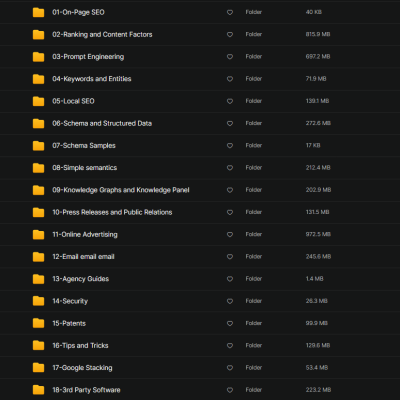400x400 pixels.
Task: Click folder icon of 15-Patents
Action: tap(38, 323)
